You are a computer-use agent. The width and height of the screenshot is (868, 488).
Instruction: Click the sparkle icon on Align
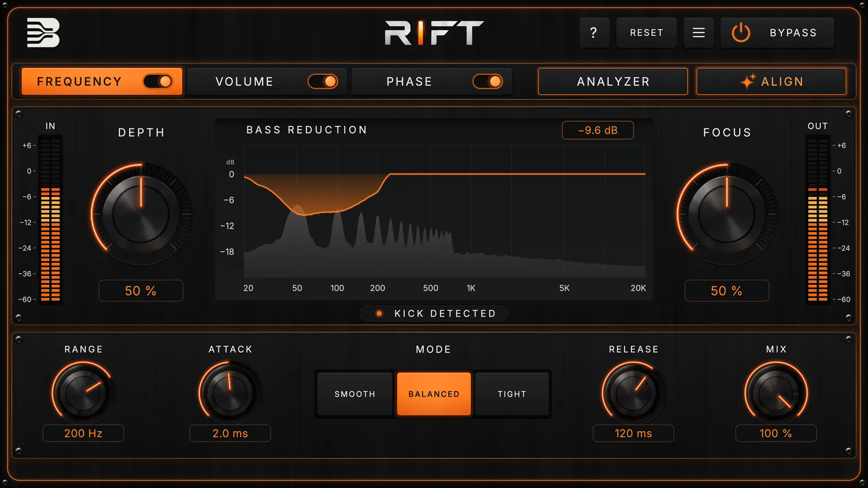748,81
